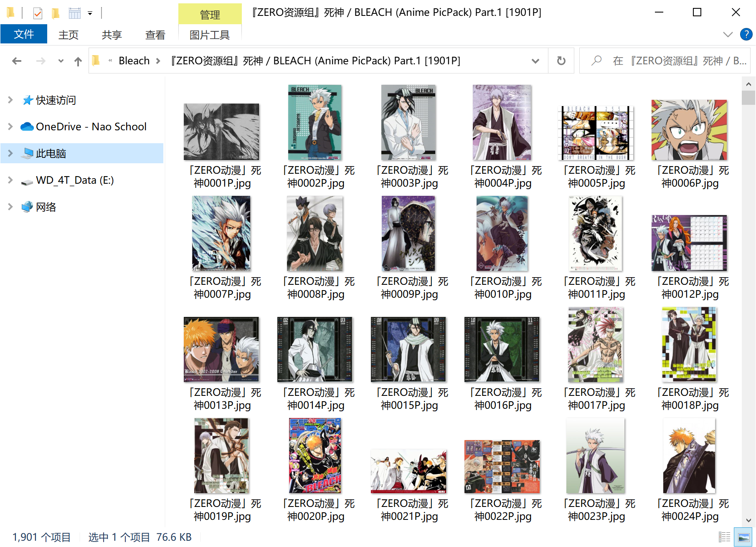Select thumbnail 死神0010P.jpg
The height and width of the screenshot is (547, 756).
point(502,234)
